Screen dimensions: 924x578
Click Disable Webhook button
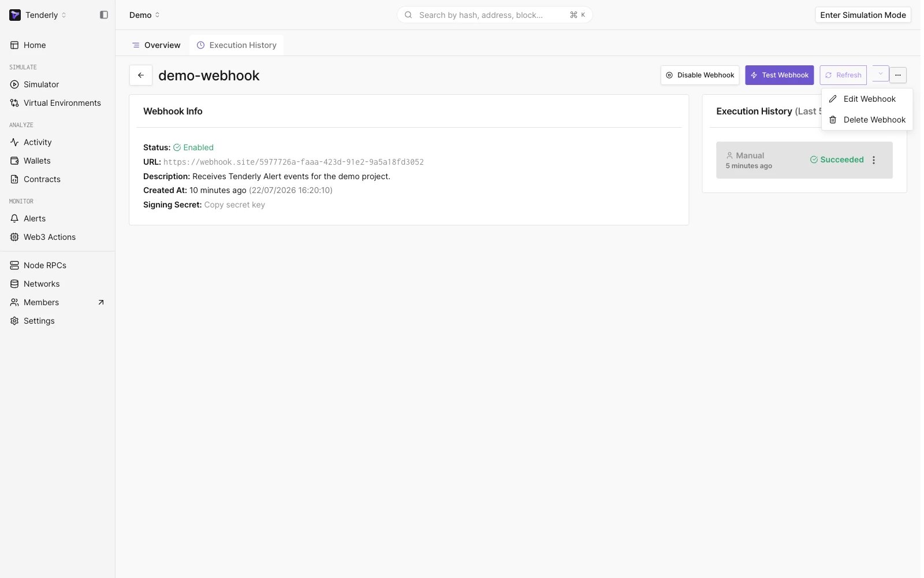pyautogui.click(x=700, y=75)
